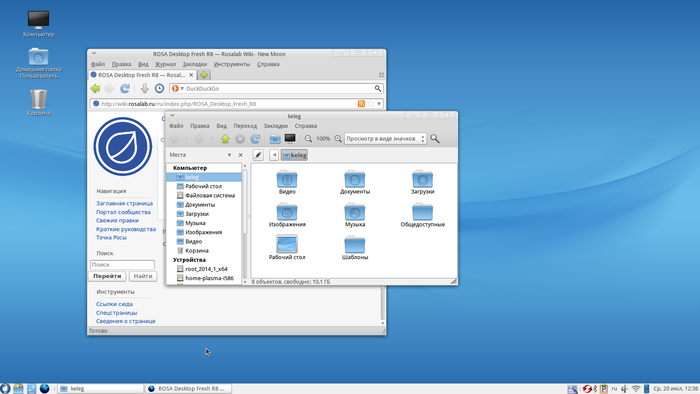Click the 'Перейти' button on wiki page

(x=107, y=276)
